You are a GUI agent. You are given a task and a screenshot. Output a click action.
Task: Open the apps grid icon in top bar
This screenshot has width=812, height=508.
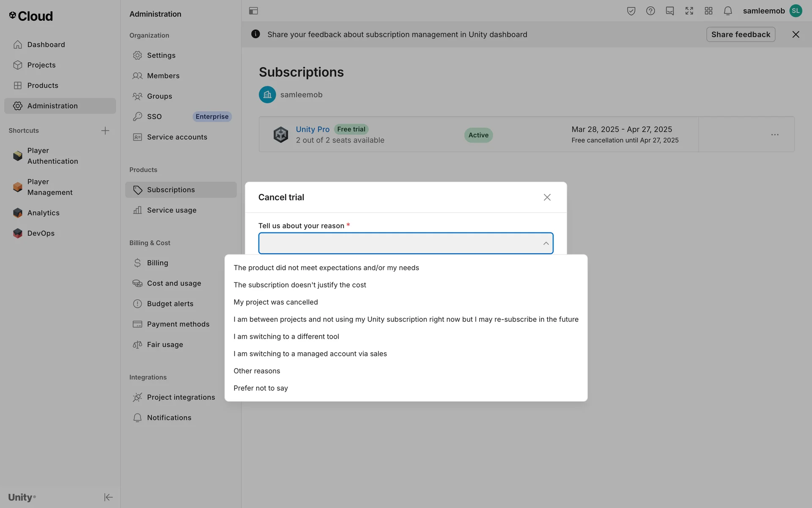tap(708, 11)
